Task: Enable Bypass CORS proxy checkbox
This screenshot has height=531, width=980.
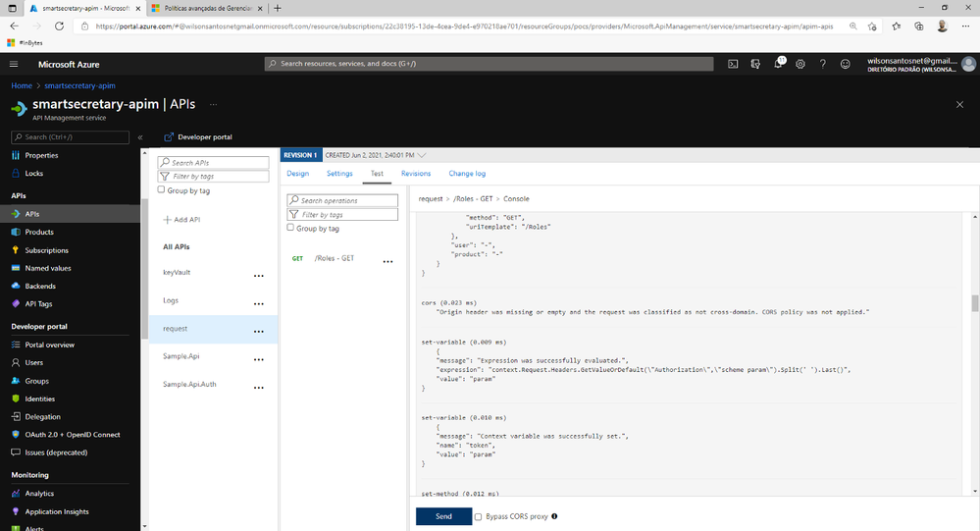Action: click(478, 516)
